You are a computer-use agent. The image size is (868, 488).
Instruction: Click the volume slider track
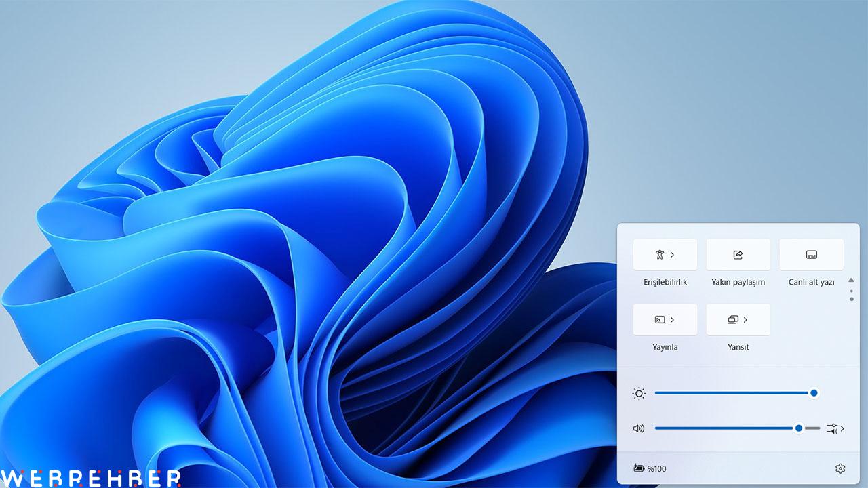(x=737, y=428)
